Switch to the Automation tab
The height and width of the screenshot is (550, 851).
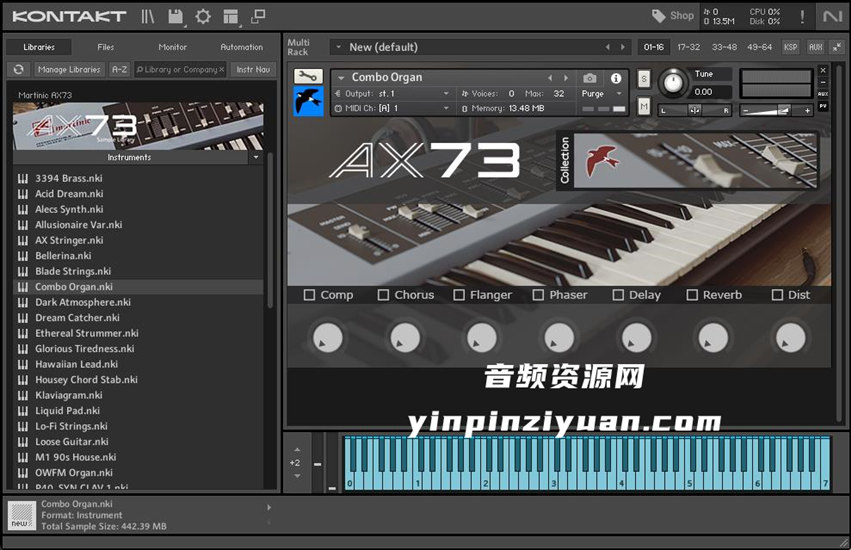pyautogui.click(x=241, y=47)
